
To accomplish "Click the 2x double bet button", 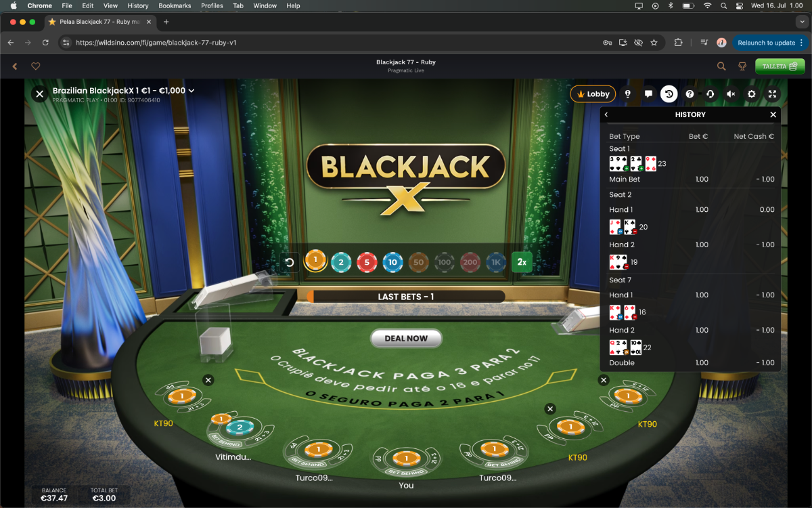I will 522,262.
